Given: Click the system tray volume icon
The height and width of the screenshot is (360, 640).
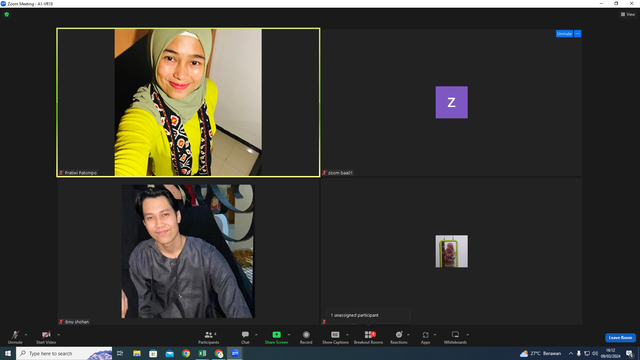Looking at the screenshot, I should pos(595,353).
